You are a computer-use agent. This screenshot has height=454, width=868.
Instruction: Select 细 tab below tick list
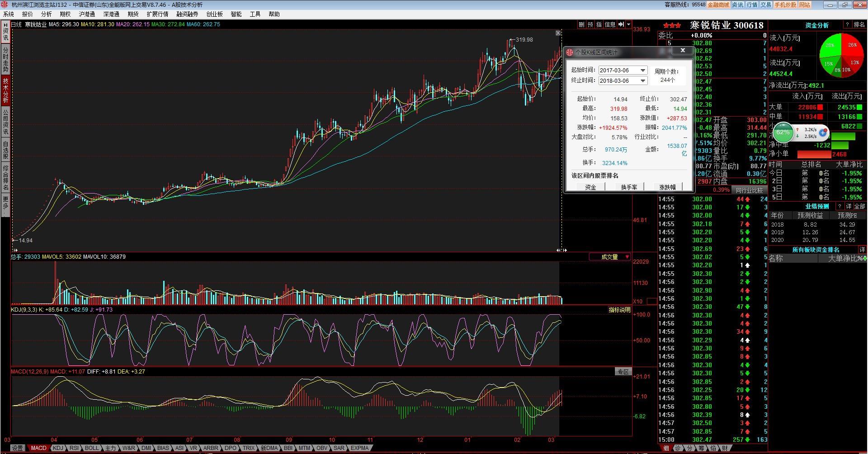pyautogui.click(x=666, y=449)
